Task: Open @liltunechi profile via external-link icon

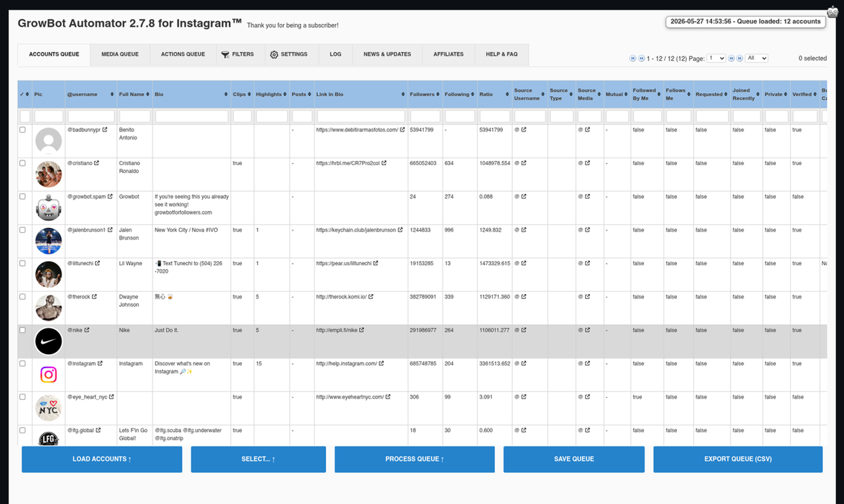Action: click(98, 264)
